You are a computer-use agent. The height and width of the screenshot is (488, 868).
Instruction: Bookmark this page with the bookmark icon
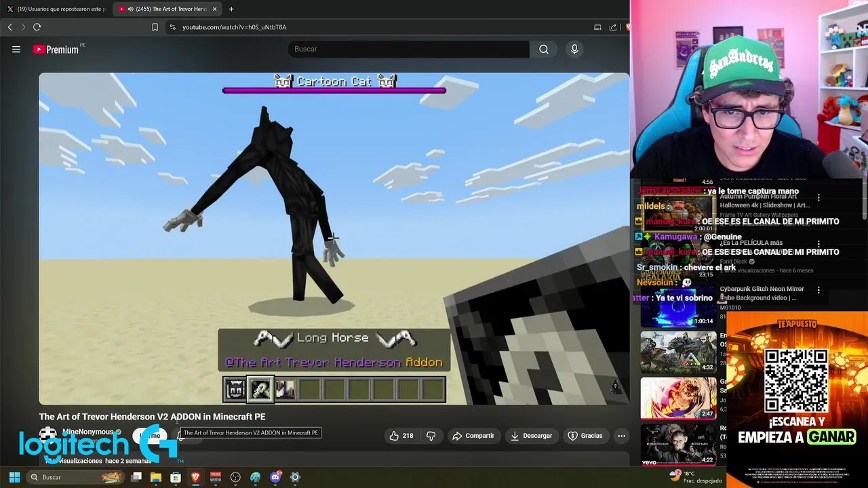coord(155,27)
